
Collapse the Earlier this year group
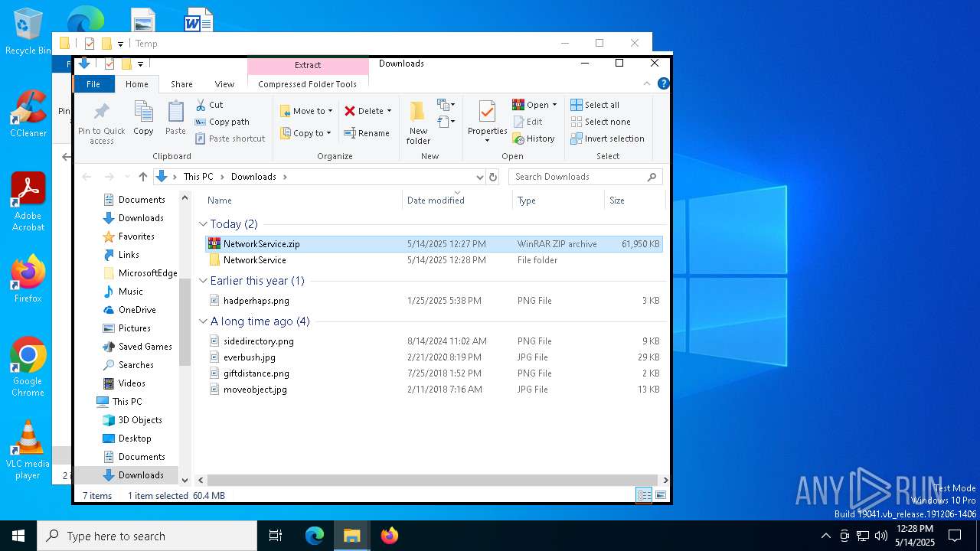(203, 281)
